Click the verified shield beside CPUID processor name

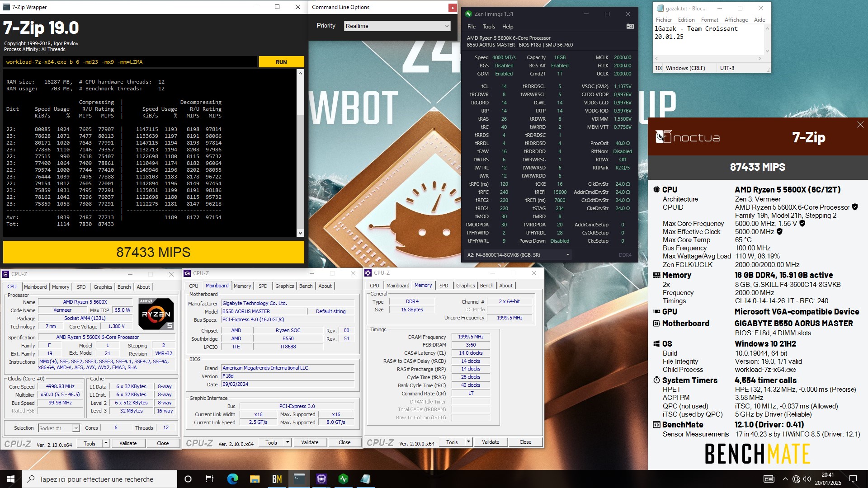click(855, 207)
